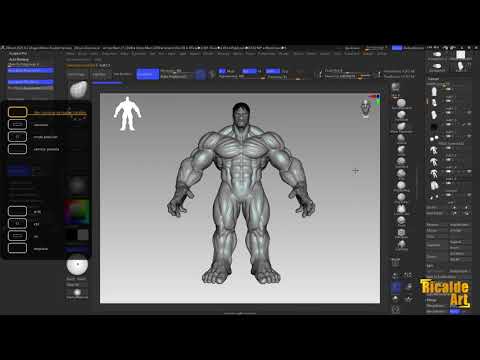480x360 pixels.
Task: Open the material sphere selector
Action: [77, 265]
